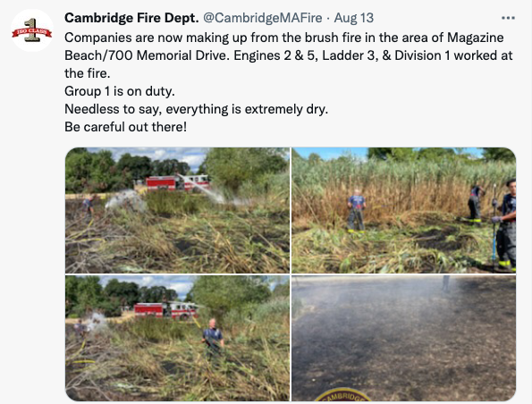
Task: Open top-right photo of firefighters by reeds
Action: click(x=404, y=210)
